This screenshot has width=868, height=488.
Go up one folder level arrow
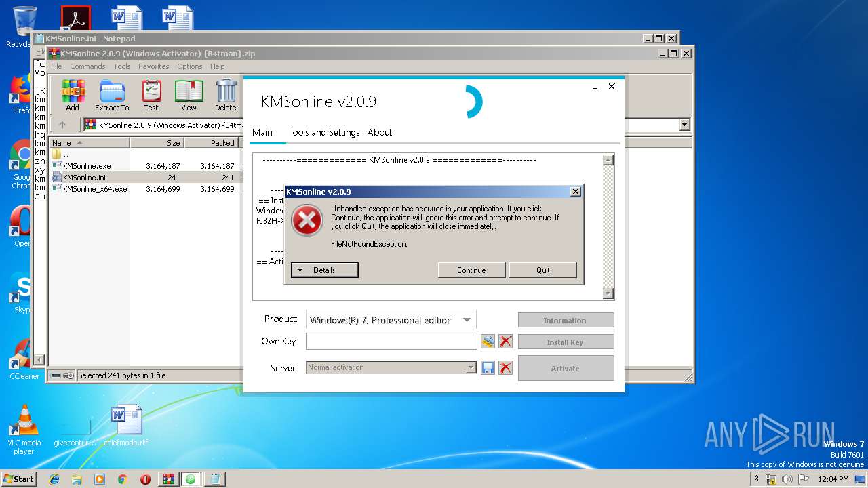(x=62, y=125)
